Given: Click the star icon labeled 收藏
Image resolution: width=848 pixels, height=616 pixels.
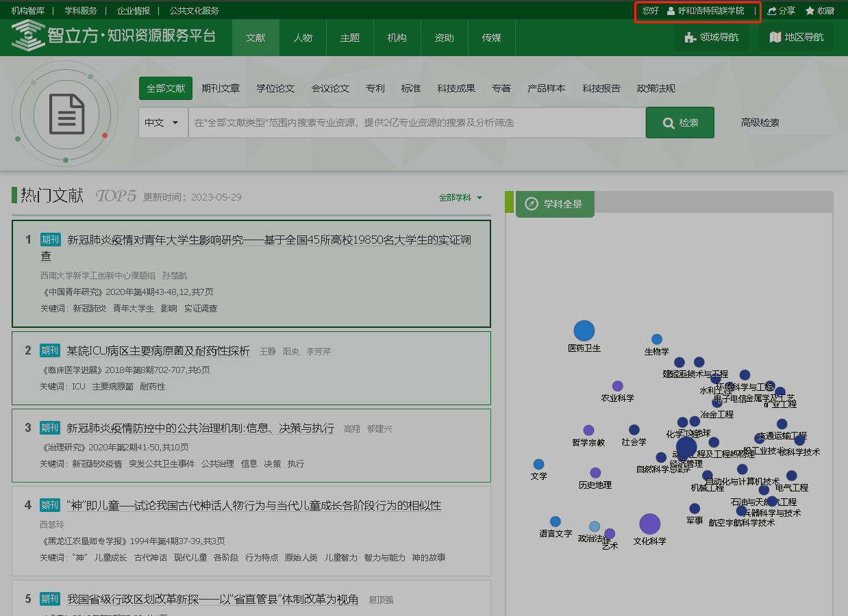Looking at the screenshot, I should 810,11.
